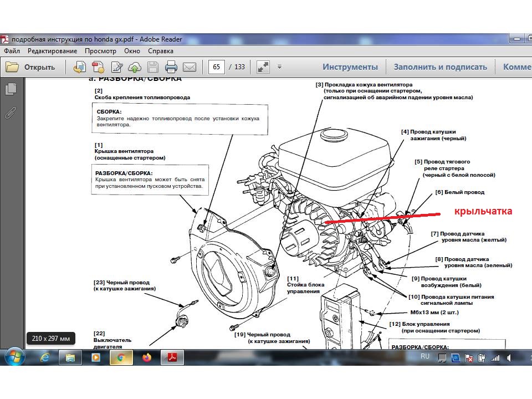The image size is (532, 399).
Task: Open Firefox from the taskbar
Action: [146, 357]
